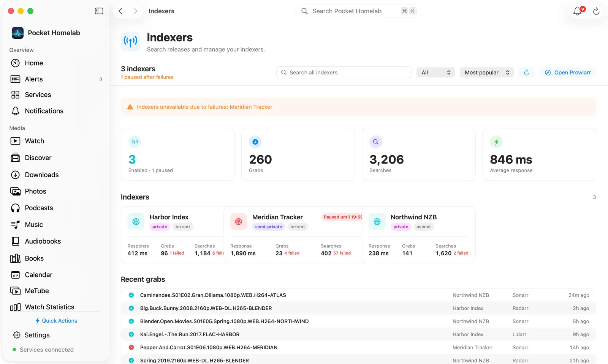608x364 pixels.
Task: Click the Harbor Index globe icon
Action: (136, 222)
